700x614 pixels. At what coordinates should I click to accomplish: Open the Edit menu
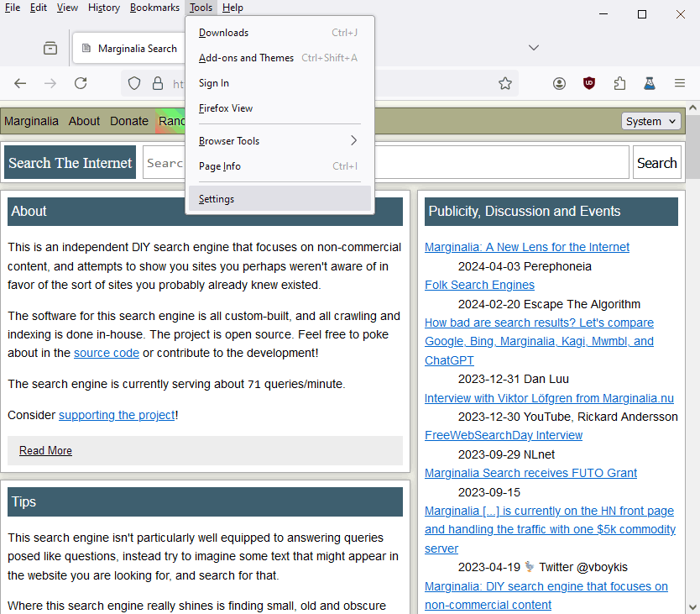coord(39,8)
